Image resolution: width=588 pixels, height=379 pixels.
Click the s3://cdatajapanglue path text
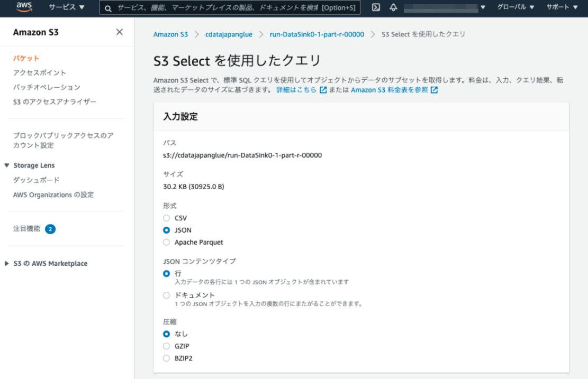[242, 155]
